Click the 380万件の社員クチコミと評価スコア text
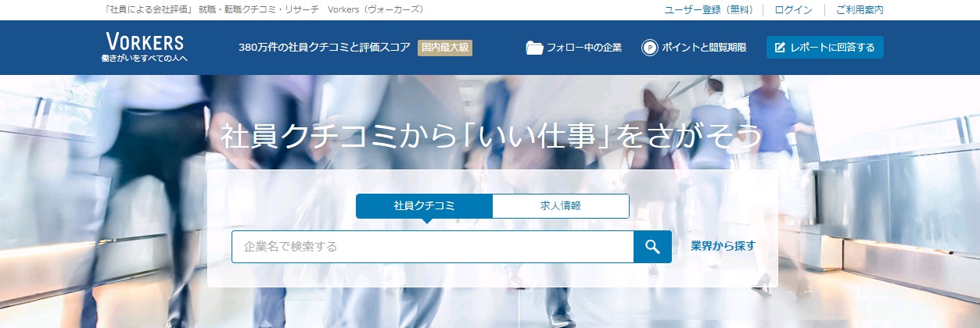Viewport: 980px width, 328px height. (324, 48)
